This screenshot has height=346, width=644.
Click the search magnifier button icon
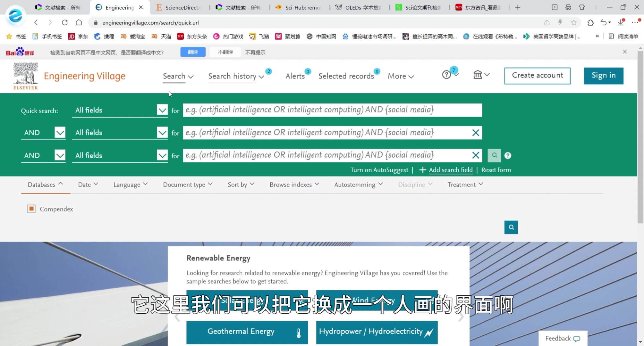pyautogui.click(x=494, y=155)
